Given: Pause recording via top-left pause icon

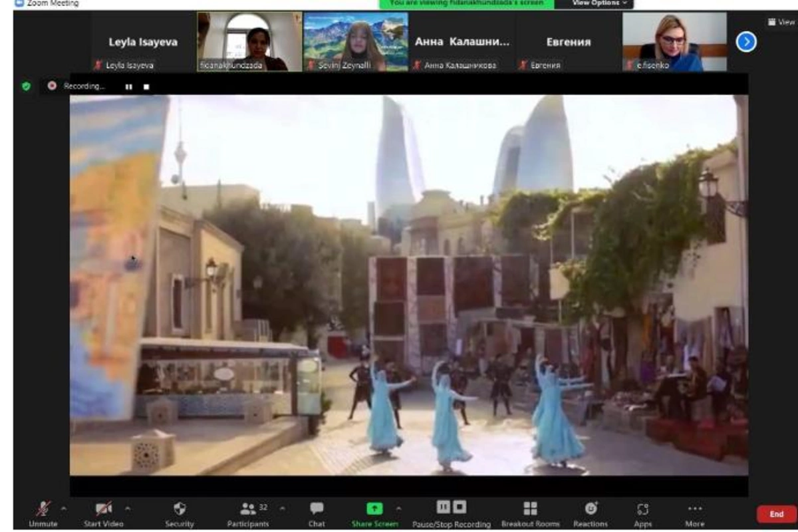Looking at the screenshot, I should click(x=129, y=86).
